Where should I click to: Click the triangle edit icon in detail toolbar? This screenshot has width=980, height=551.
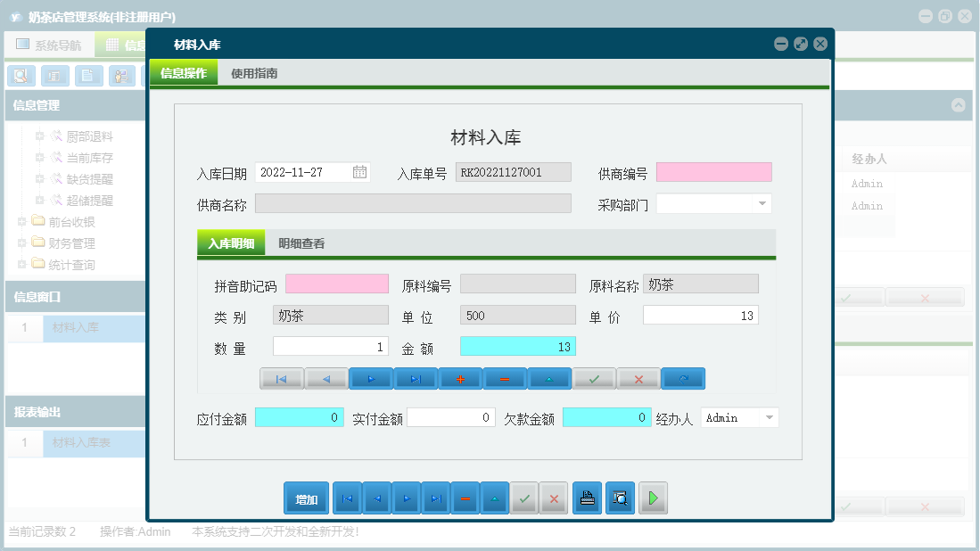pos(548,378)
